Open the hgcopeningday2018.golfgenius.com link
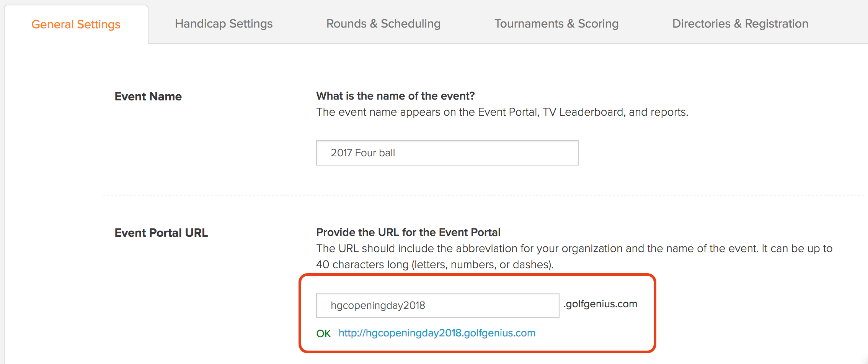Screen dimensions: 868x364 tap(437, 333)
